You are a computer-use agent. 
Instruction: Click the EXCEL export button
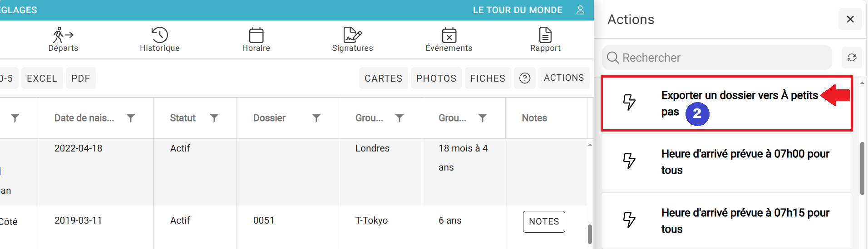tap(42, 78)
